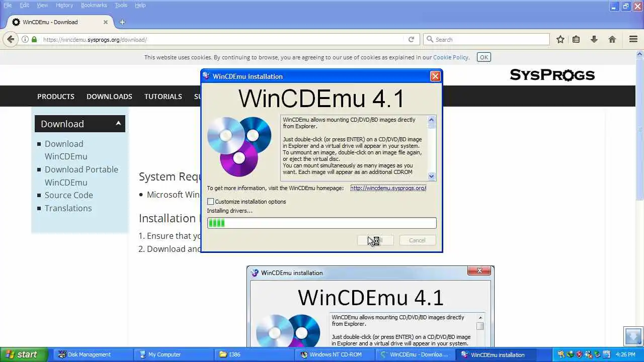Click the green padlock security icon

[x=34, y=39]
